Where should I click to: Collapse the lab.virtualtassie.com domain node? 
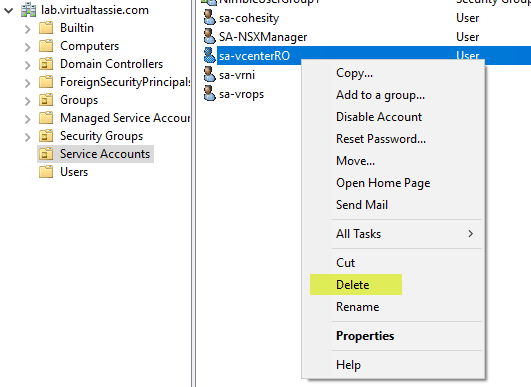point(8,10)
